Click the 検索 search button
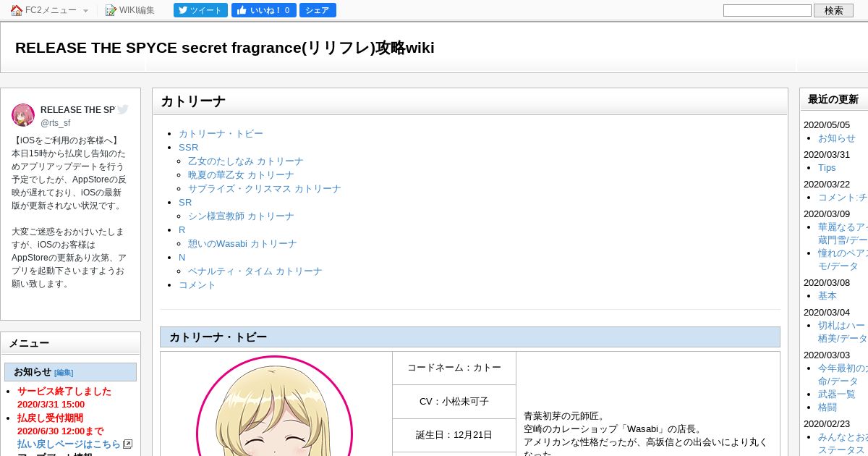The image size is (868, 456). click(x=833, y=10)
